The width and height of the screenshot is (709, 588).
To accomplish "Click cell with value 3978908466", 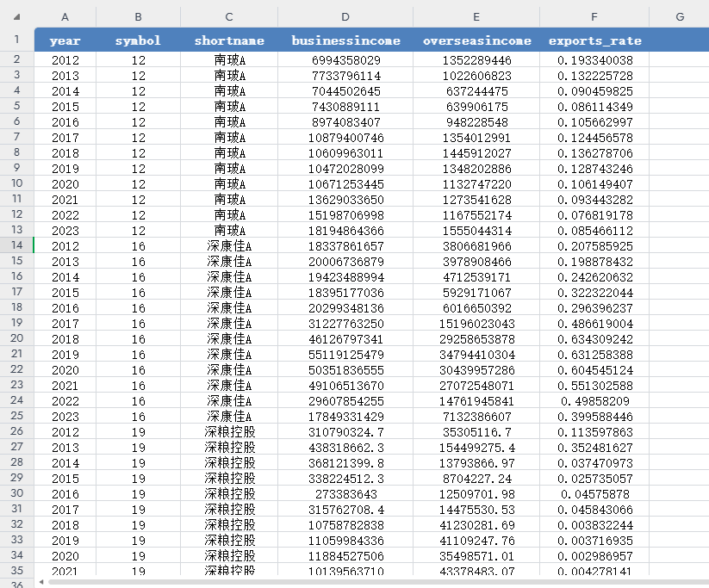I will [x=476, y=262].
